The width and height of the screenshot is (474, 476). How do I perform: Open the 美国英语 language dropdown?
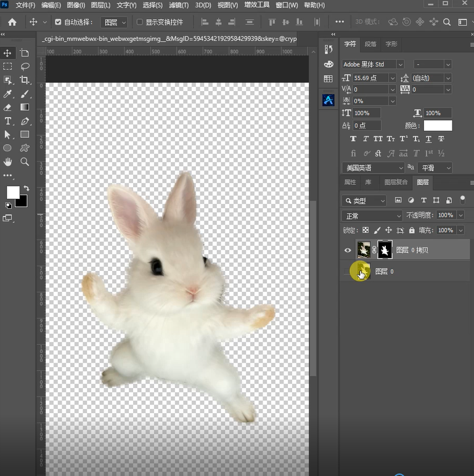click(x=373, y=168)
